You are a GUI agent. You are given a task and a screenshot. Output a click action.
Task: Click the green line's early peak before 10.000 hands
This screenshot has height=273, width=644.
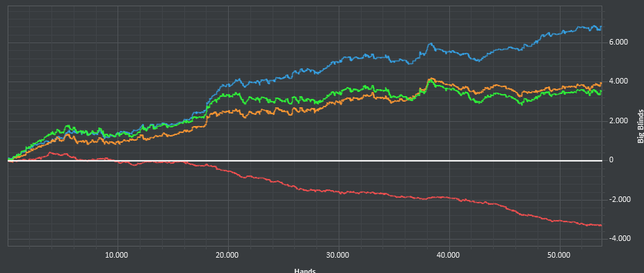pos(68,126)
